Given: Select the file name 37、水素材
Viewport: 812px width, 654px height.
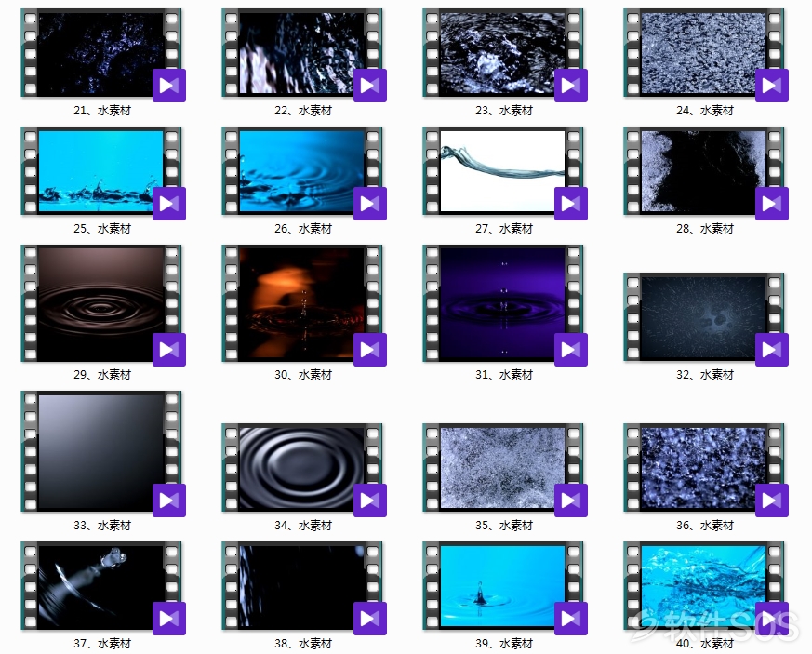Looking at the screenshot, I should pos(102,643).
